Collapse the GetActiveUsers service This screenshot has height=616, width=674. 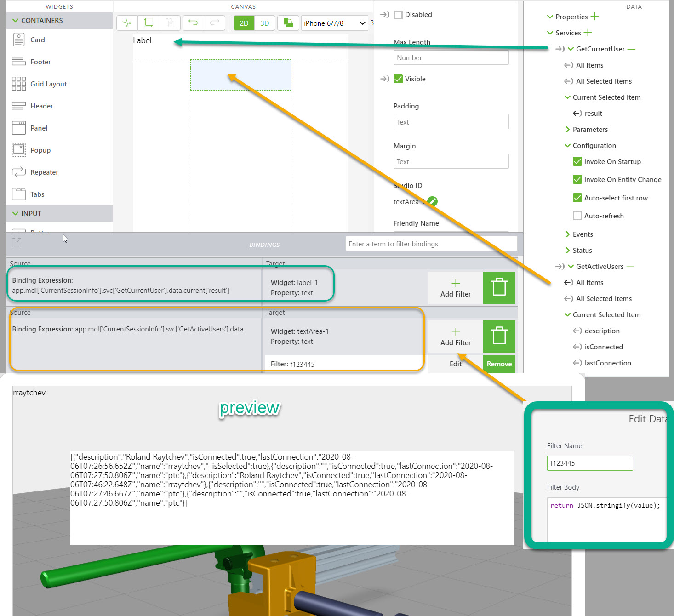pyautogui.click(x=570, y=266)
